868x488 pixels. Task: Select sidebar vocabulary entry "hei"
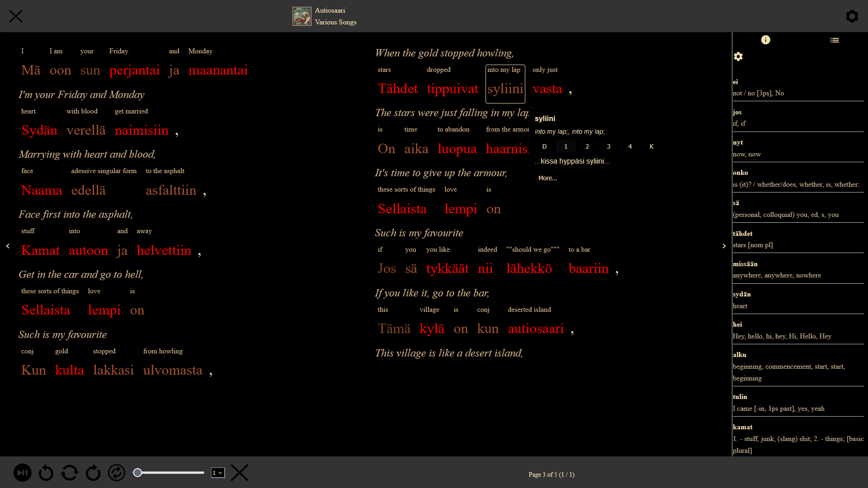tap(798, 330)
